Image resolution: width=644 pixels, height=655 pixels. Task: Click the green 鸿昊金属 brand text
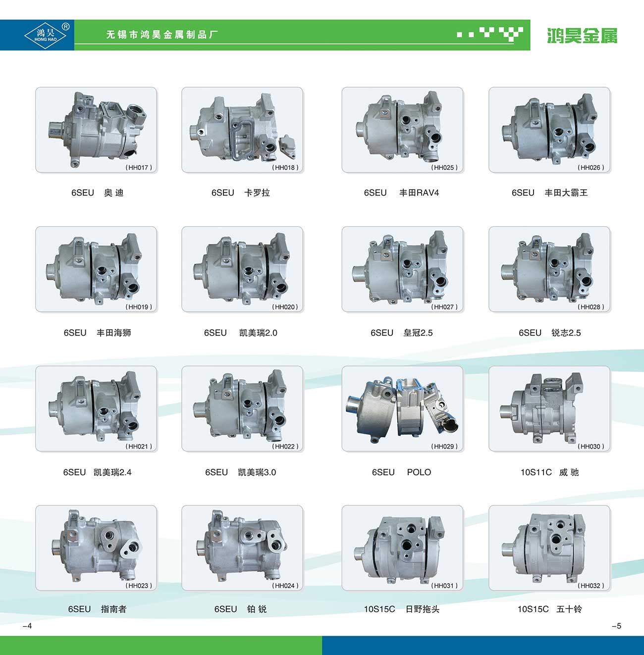click(582, 36)
